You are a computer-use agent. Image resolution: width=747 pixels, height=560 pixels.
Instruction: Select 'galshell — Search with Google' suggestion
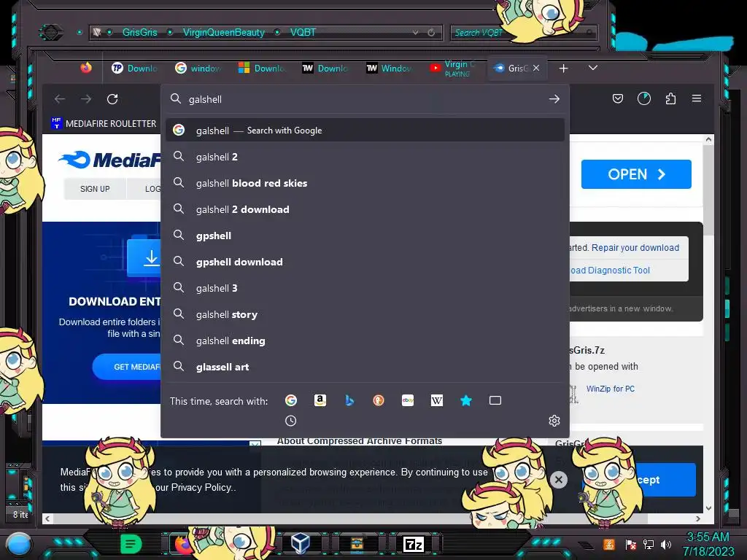(365, 130)
